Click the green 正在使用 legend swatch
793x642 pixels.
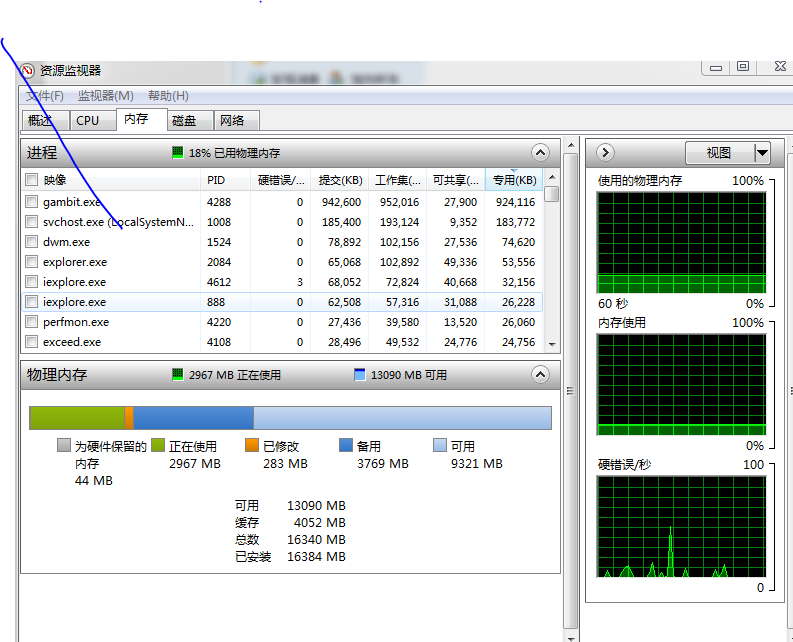[x=158, y=446]
